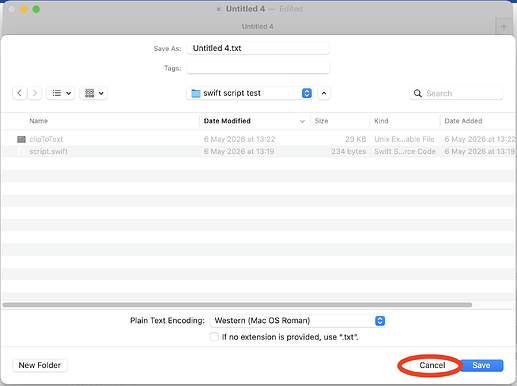Sort by the Date Modified column header
Image resolution: width=517 pixels, height=386 pixels.
[227, 121]
